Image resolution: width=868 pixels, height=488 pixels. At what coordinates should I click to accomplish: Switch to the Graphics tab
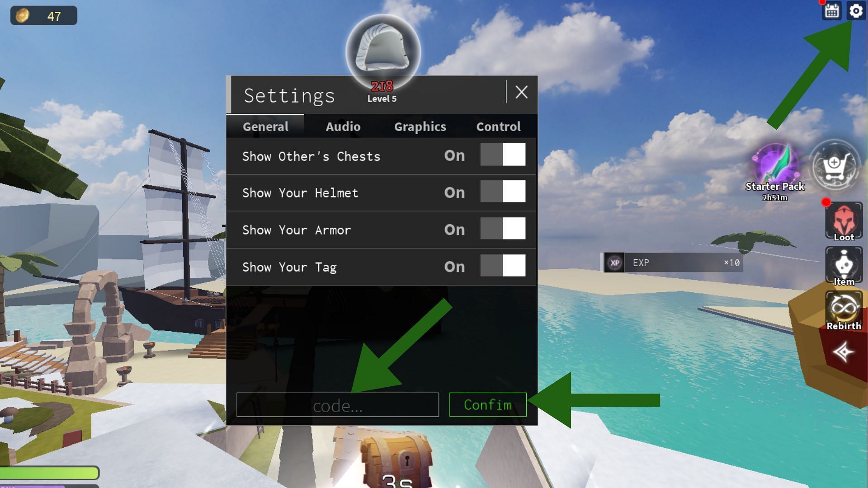click(420, 127)
